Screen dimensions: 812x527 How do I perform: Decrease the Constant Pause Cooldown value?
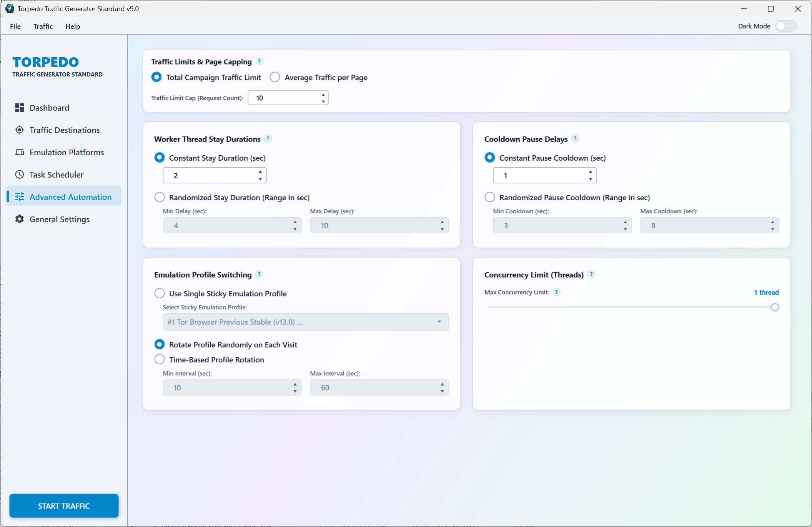pyautogui.click(x=591, y=179)
